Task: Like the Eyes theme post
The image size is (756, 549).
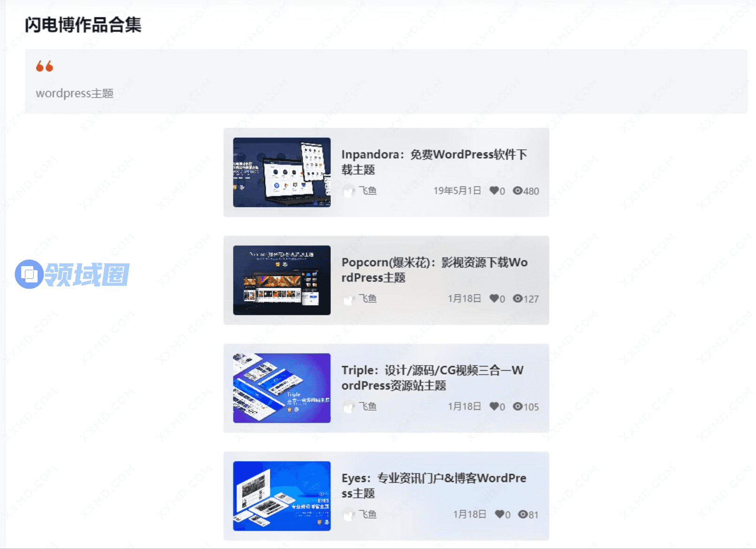Action: point(499,514)
